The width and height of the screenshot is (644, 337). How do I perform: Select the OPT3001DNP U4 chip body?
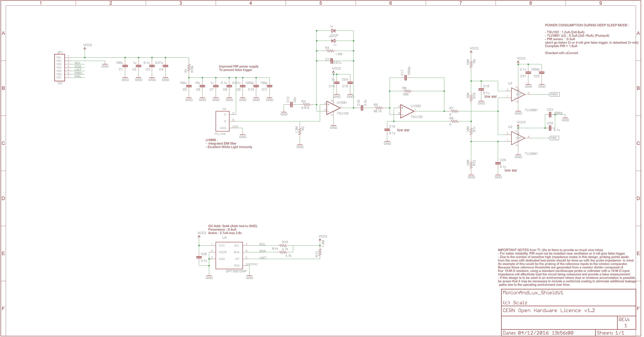[x=229, y=255]
